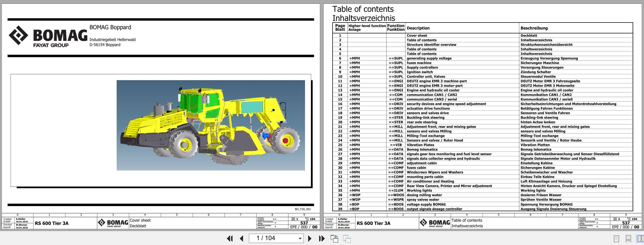The width and height of the screenshot is (644, 245).
Task: Click 'Rear View Camera, Printer and Mirror adjustment'
Action: tap(449, 186)
